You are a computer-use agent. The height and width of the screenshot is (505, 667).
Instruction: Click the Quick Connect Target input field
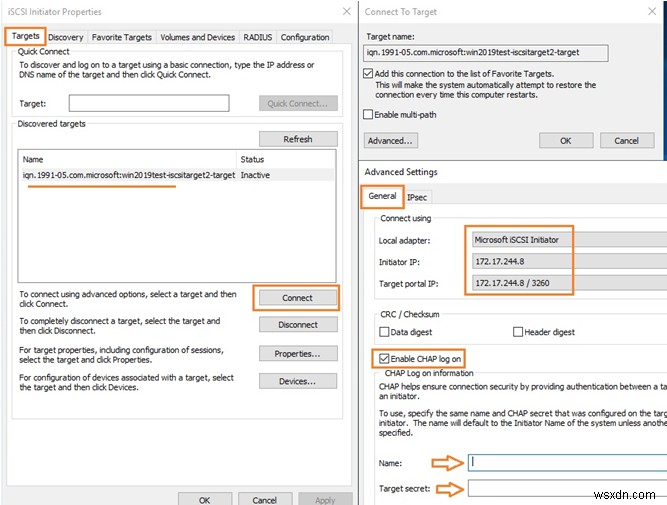[149, 103]
